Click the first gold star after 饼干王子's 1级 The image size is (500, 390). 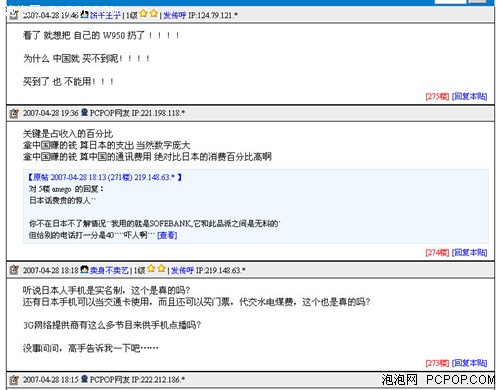pos(143,14)
